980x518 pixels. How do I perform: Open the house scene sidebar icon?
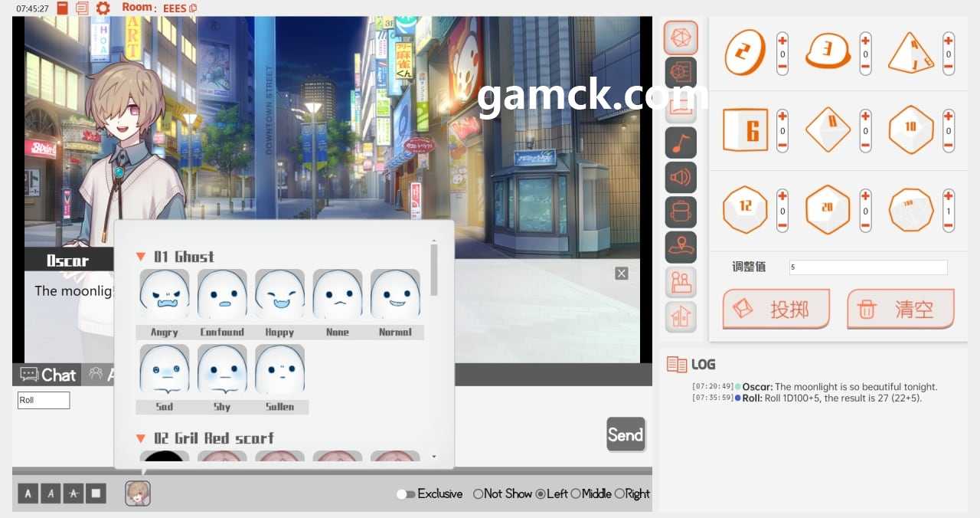click(x=681, y=316)
